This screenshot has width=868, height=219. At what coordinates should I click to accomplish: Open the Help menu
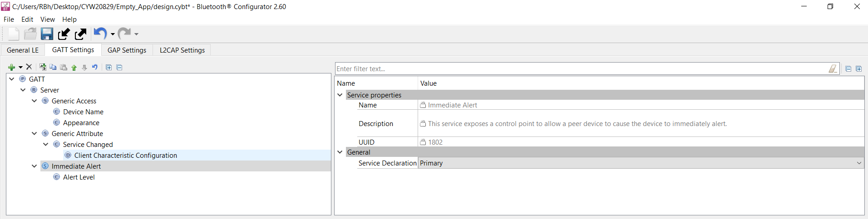click(x=69, y=19)
